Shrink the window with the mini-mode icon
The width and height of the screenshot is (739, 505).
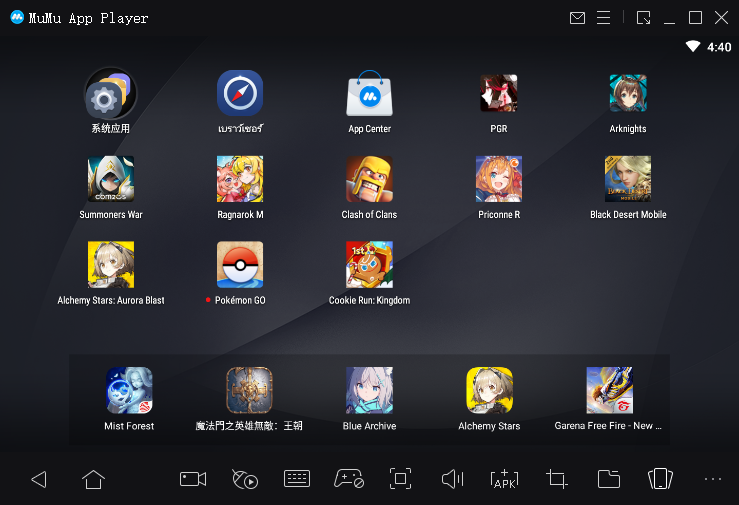[x=643, y=18]
